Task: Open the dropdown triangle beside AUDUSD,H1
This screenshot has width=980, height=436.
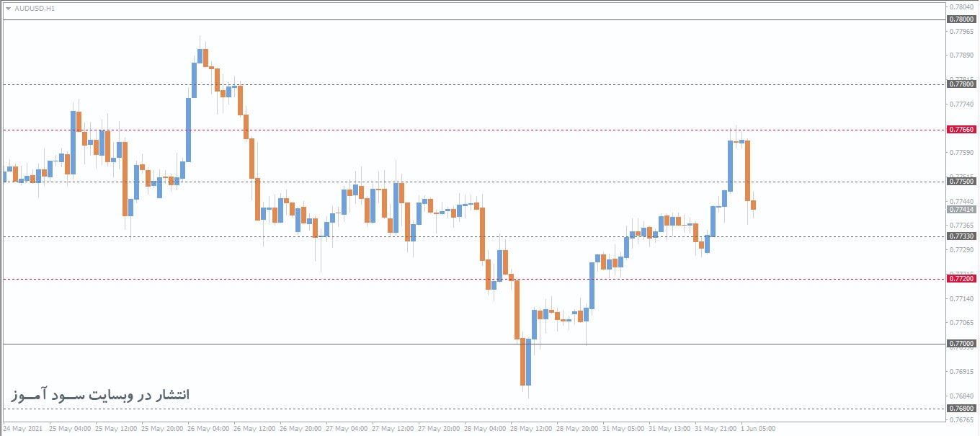Action: pos(8,9)
